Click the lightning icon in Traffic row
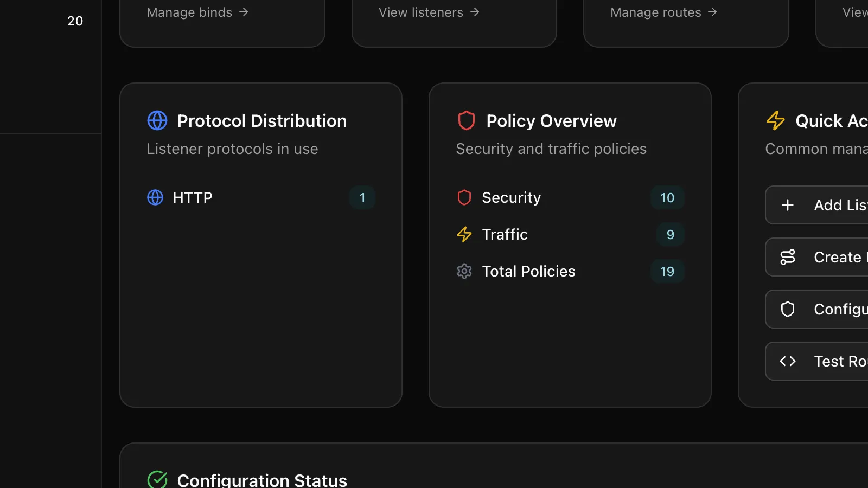Screen dimensions: 868x488 (x=464, y=234)
